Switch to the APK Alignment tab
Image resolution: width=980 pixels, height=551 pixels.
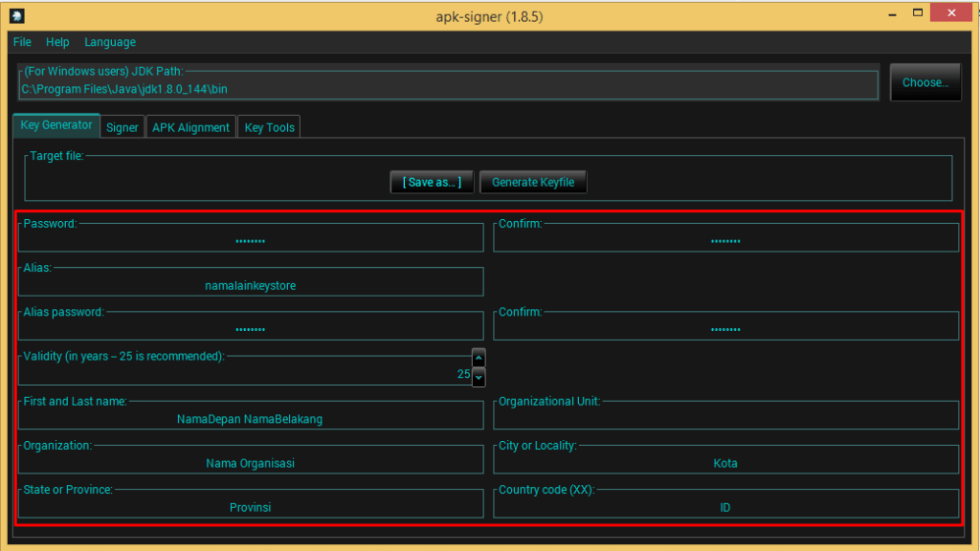click(x=190, y=127)
